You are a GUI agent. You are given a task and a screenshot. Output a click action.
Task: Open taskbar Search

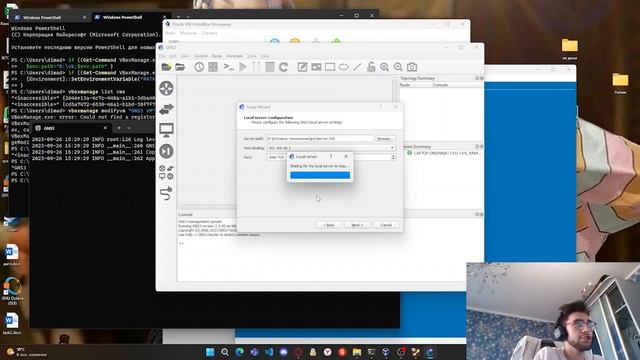click(x=225, y=352)
